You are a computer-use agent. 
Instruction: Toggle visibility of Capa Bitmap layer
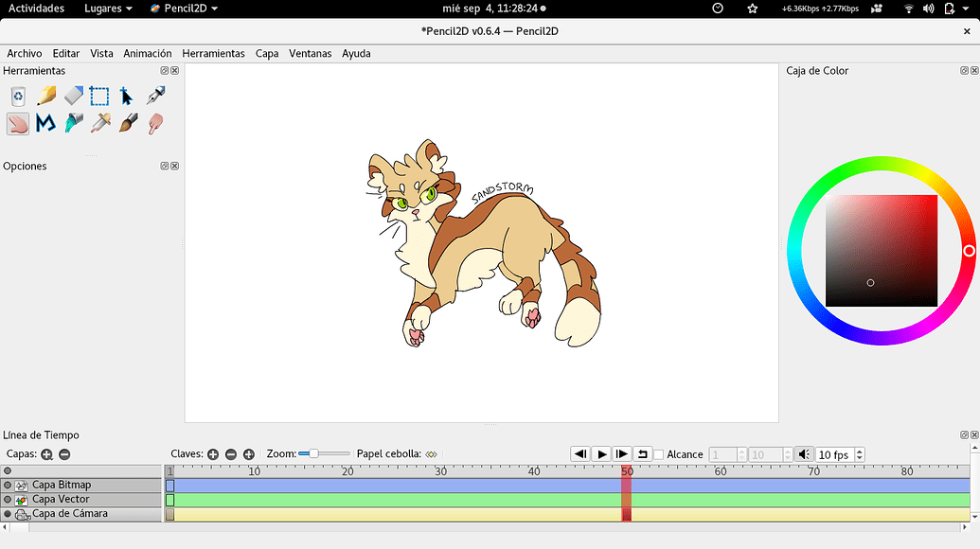[x=8, y=485]
